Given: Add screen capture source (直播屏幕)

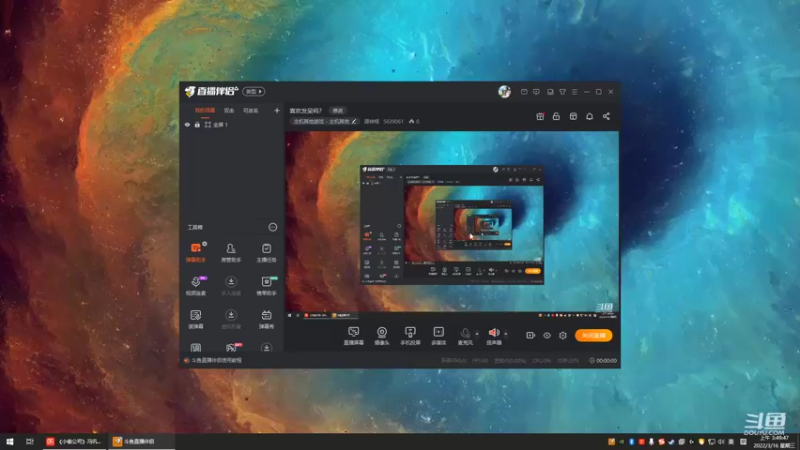Looking at the screenshot, I should click(354, 336).
